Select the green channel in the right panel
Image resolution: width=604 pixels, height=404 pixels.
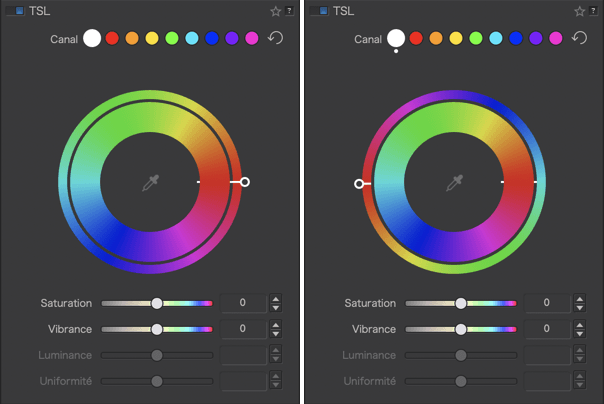tap(475, 38)
